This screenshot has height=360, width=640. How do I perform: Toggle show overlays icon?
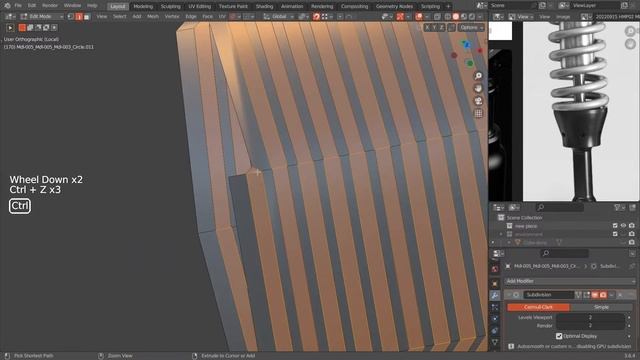(x=419, y=17)
